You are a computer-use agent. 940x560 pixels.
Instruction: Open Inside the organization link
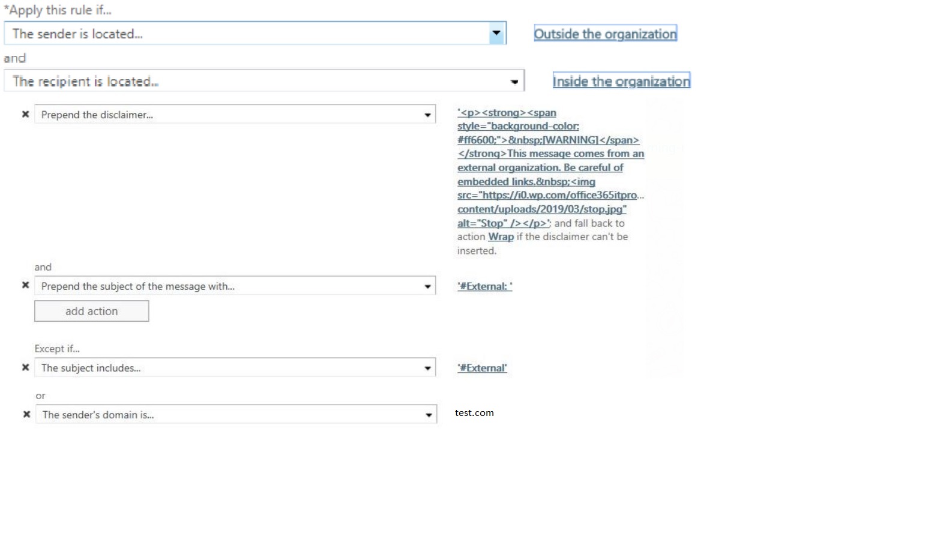(x=621, y=81)
